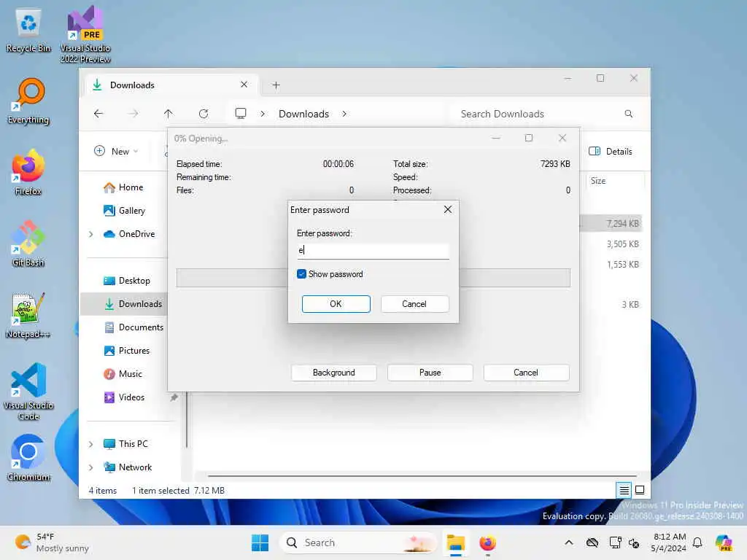Expand the OneDrive tree node
This screenshot has width=747, height=560.
[x=91, y=234]
